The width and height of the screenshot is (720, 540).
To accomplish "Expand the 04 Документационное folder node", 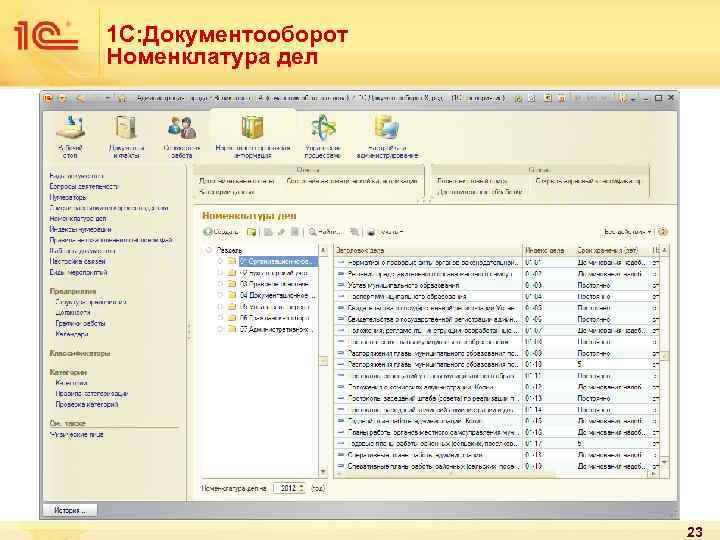I will [x=220, y=295].
